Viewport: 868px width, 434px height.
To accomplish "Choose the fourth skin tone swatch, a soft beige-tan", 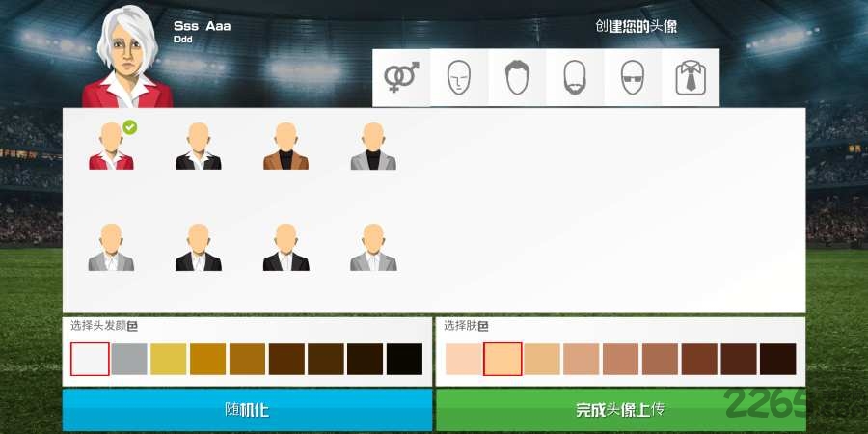I will [x=582, y=360].
